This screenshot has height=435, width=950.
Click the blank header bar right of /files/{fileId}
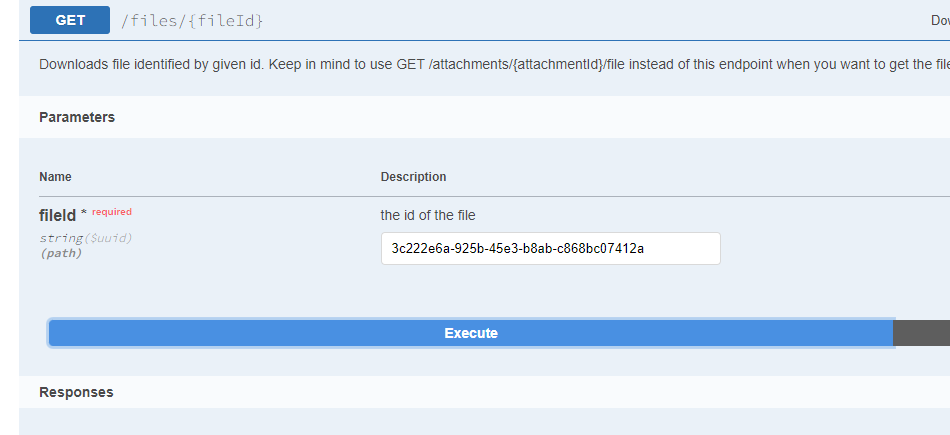[x=597, y=21]
